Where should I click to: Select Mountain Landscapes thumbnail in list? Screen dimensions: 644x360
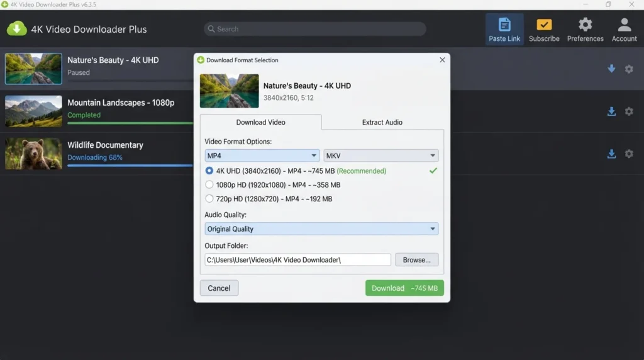(x=33, y=111)
